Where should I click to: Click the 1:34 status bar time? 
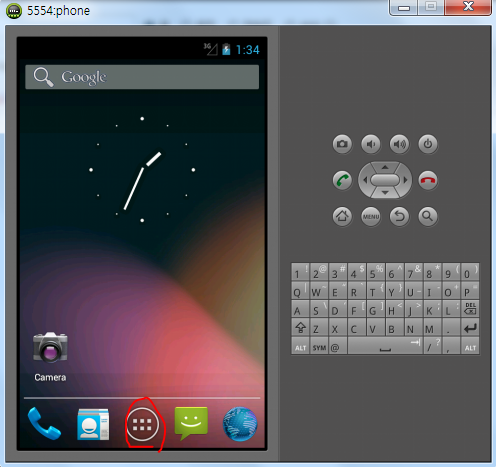[x=248, y=50]
